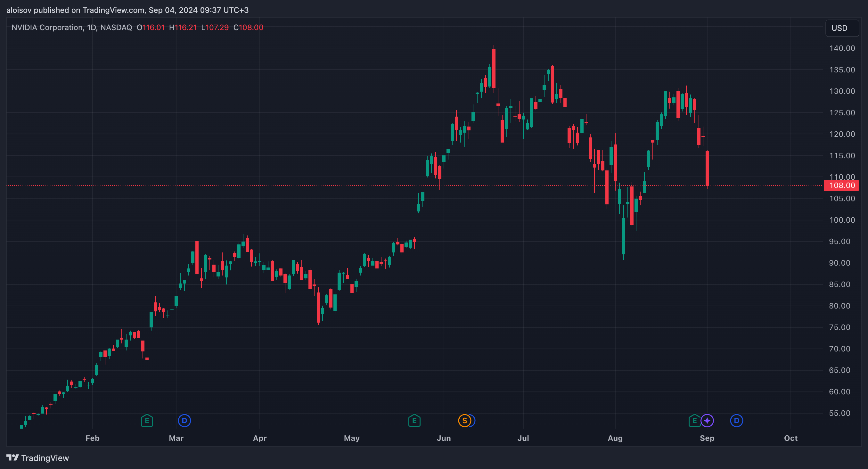Screen dimensions: 868x469
Task: Click the TradingView logo at bottom left
Action: click(38, 458)
